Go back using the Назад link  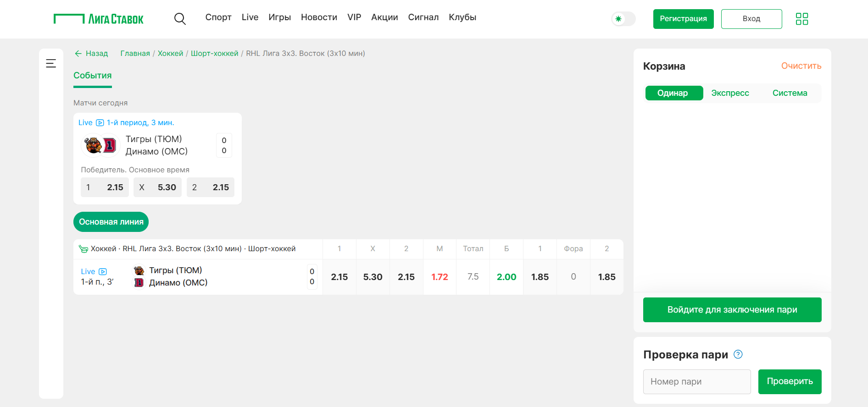coord(91,54)
